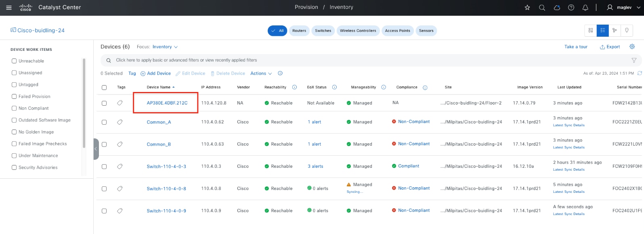This screenshot has height=234, width=644.
Task: Open the help question mark icon
Action: (571, 8)
